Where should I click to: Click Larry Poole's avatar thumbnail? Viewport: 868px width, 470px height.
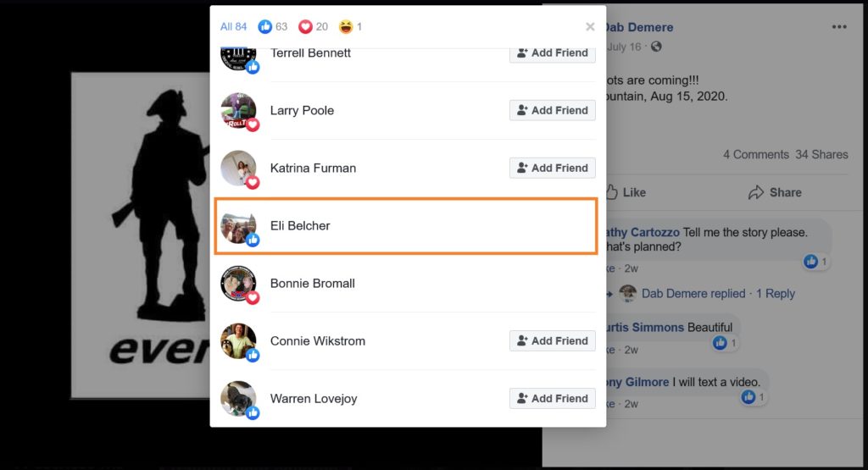click(x=238, y=111)
